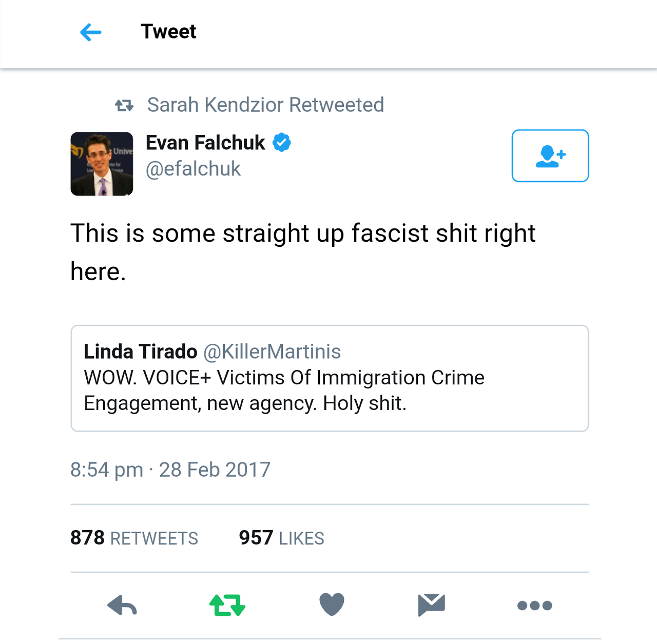The image size is (657, 644).
Task: Undo the green retweet
Action: point(227,606)
